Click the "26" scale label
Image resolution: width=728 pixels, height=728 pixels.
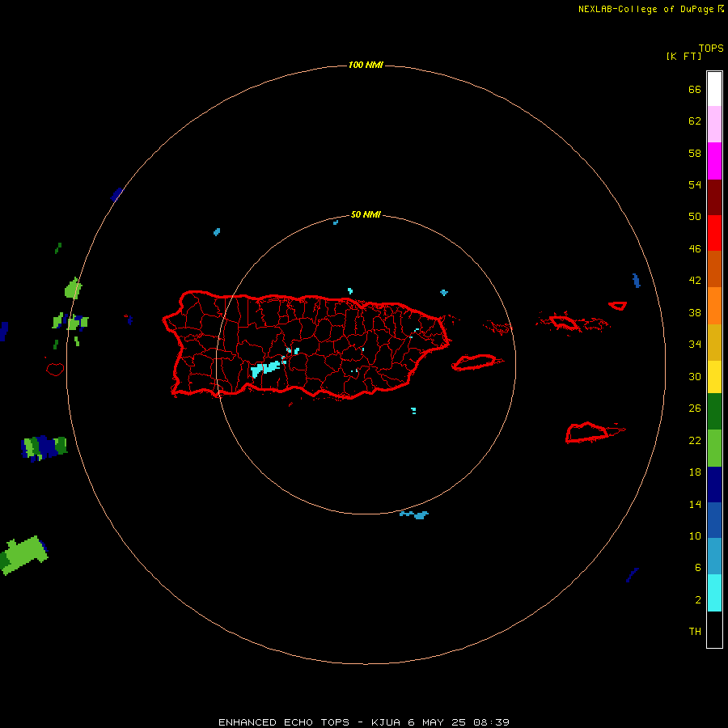(x=695, y=408)
